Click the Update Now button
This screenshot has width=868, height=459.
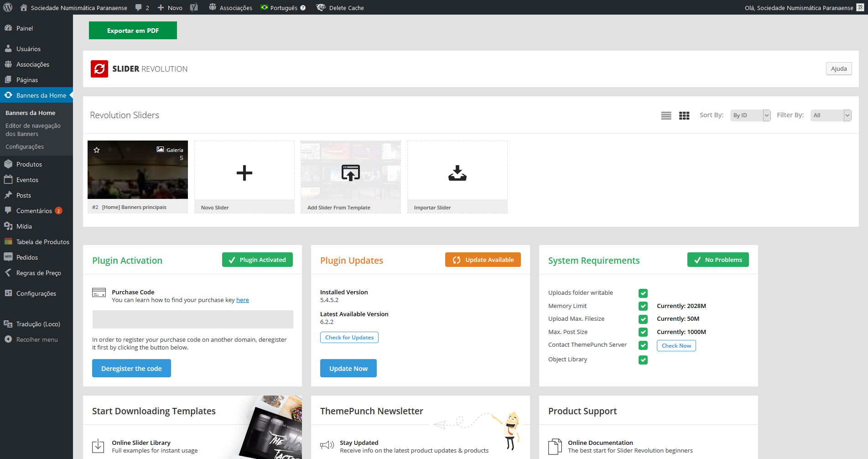coord(348,368)
